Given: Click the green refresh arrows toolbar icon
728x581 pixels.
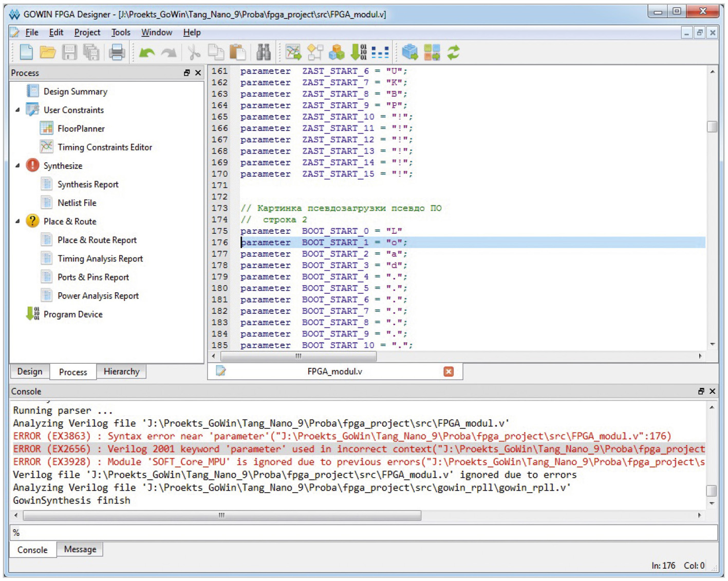Looking at the screenshot, I should click(453, 52).
